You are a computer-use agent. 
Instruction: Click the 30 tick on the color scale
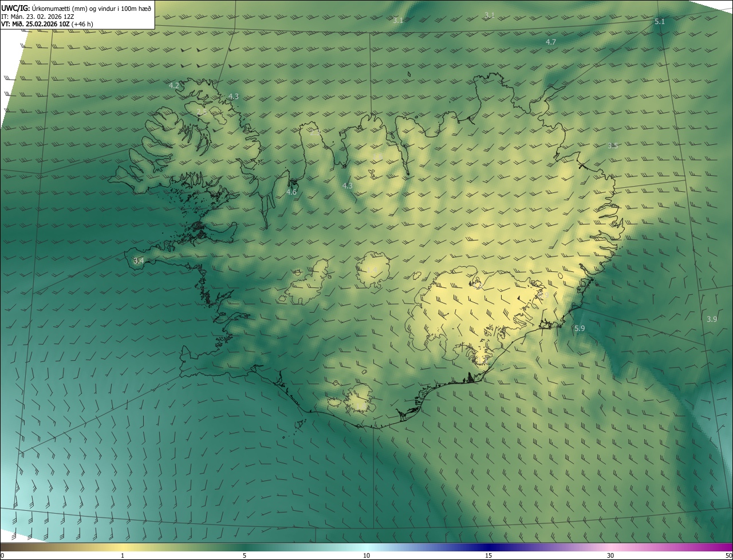pyautogui.click(x=610, y=556)
